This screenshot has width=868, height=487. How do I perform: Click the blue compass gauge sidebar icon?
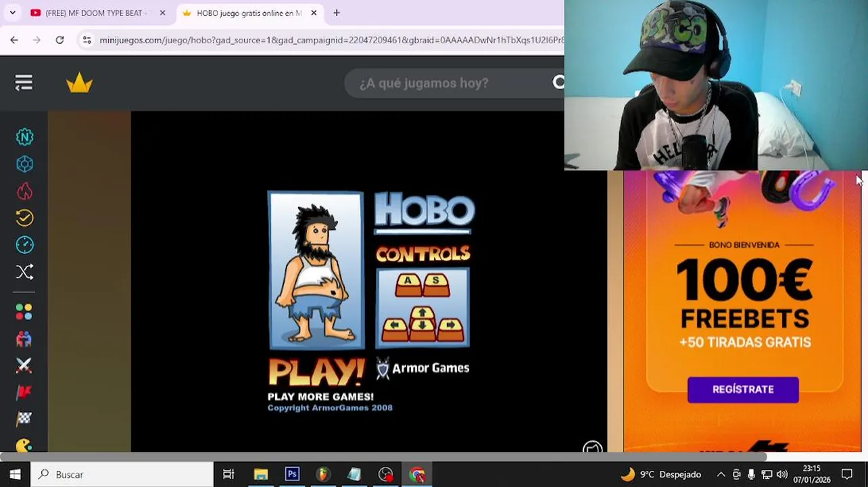pyautogui.click(x=24, y=244)
